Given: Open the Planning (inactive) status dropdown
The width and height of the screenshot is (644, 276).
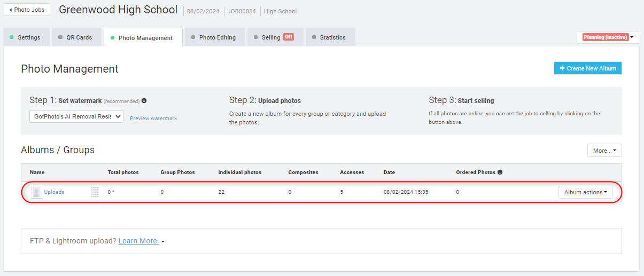Looking at the screenshot, I should pyautogui.click(x=608, y=37).
